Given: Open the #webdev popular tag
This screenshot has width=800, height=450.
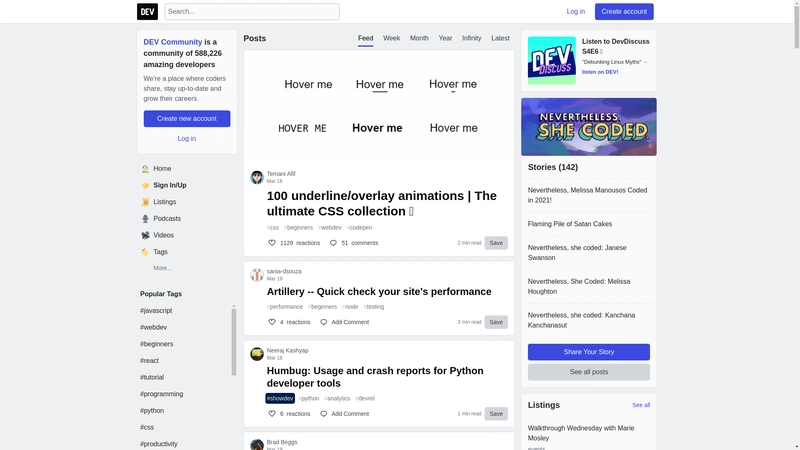Looking at the screenshot, I should tap(154, 328).
